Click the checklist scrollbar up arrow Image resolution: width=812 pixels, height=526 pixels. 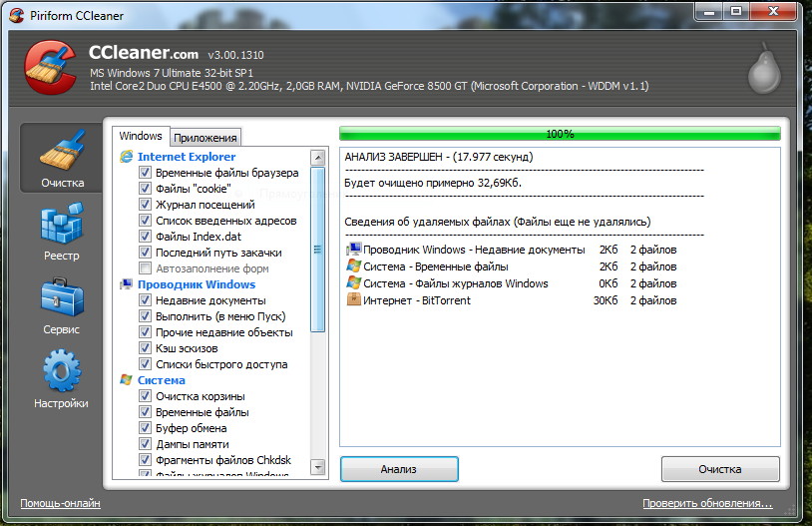point(318,157)
